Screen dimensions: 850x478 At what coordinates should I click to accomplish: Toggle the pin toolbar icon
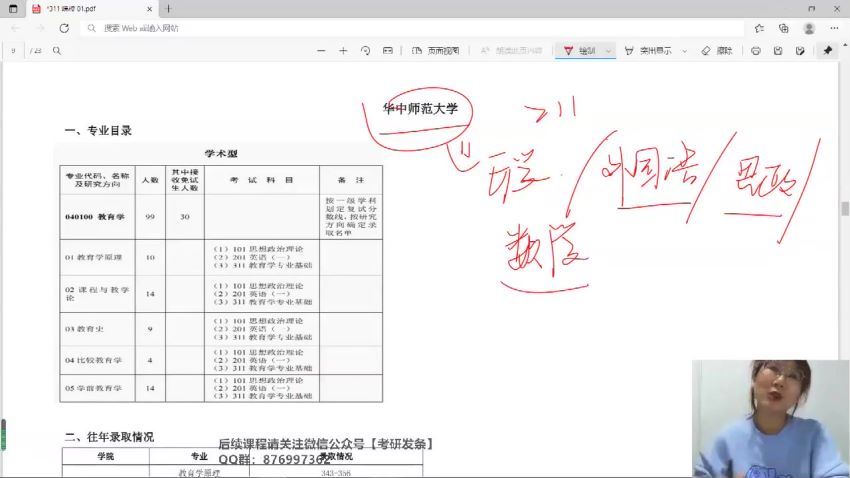point(828,50)
